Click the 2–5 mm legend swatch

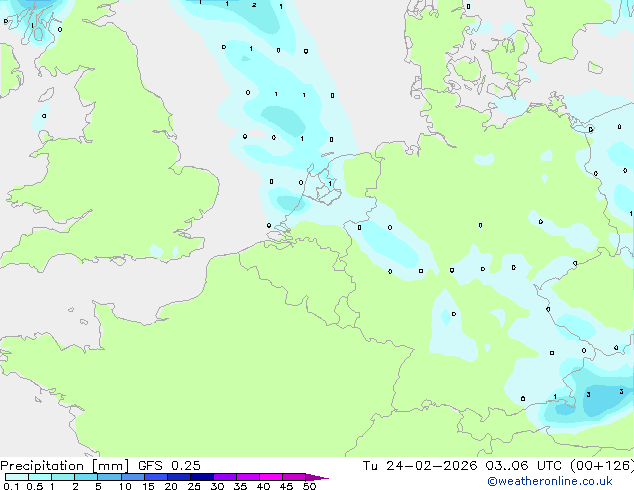tap(86, 477)
